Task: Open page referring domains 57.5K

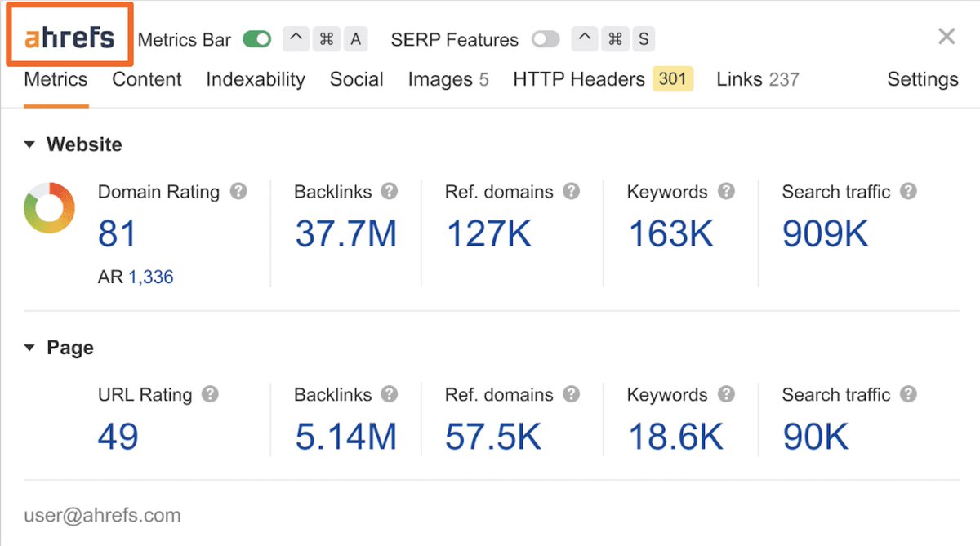Action: click(493, 437)
